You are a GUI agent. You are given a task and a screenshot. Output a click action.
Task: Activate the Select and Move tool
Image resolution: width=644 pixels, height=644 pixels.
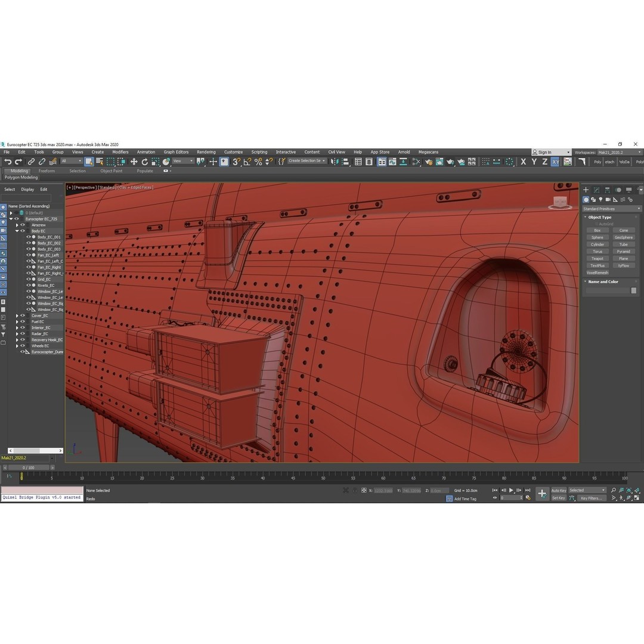tap(134, 162)
